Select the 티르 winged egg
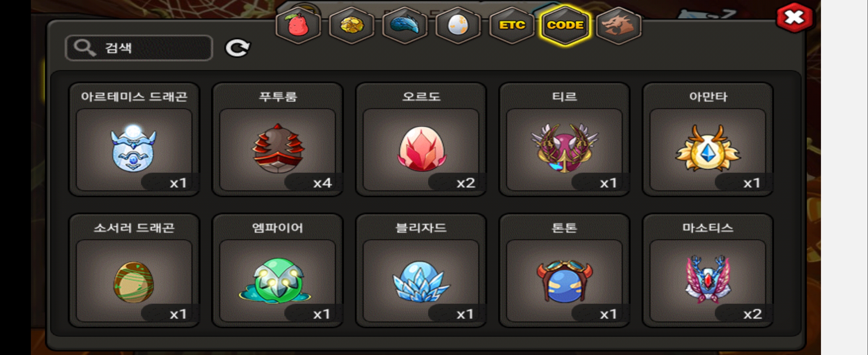The width and height of the screenshot is (868, 355). pyautogui.click(x=565, y=139)
